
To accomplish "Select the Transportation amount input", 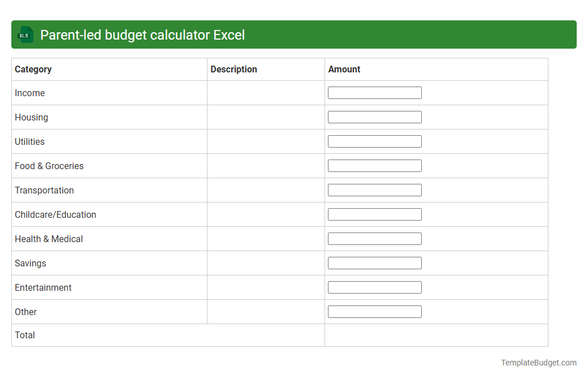I will pos(374,189).
